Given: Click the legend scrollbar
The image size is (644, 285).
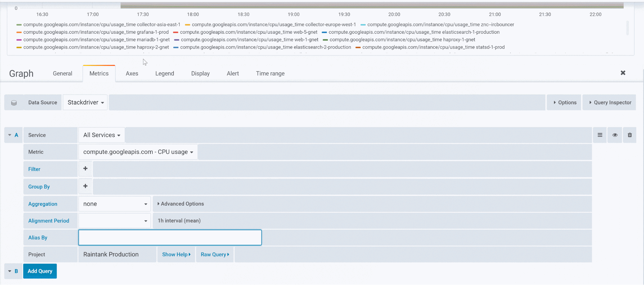Looking at the screenshot, I should pos(628,28).
